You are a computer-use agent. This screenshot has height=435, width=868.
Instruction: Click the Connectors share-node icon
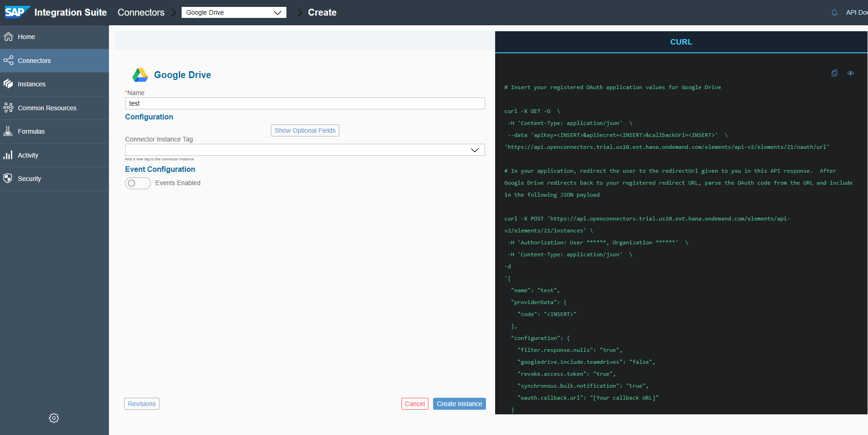[x=8, y=60]
